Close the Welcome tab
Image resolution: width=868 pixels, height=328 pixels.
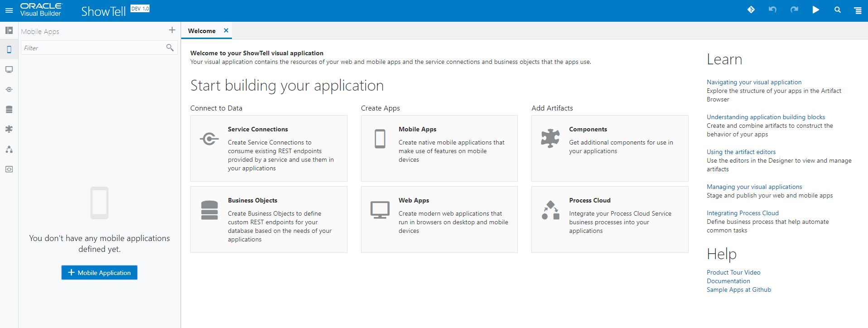point(226,30)
